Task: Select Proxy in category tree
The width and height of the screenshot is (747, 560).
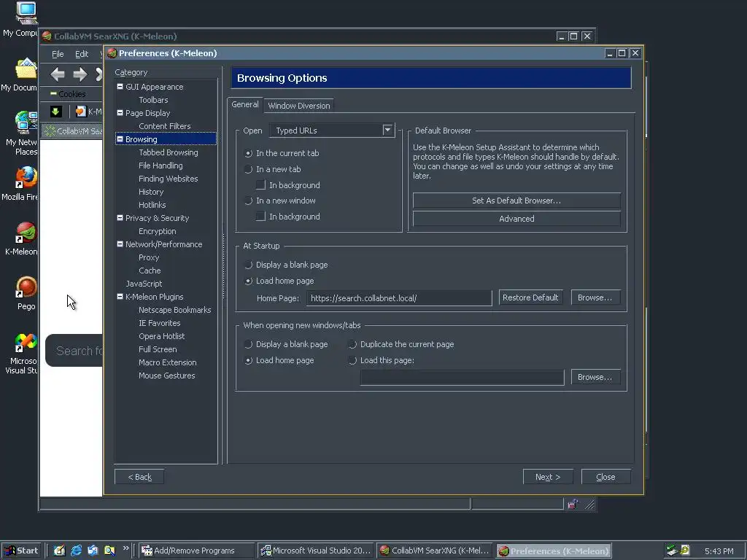Action: (149, 257)
